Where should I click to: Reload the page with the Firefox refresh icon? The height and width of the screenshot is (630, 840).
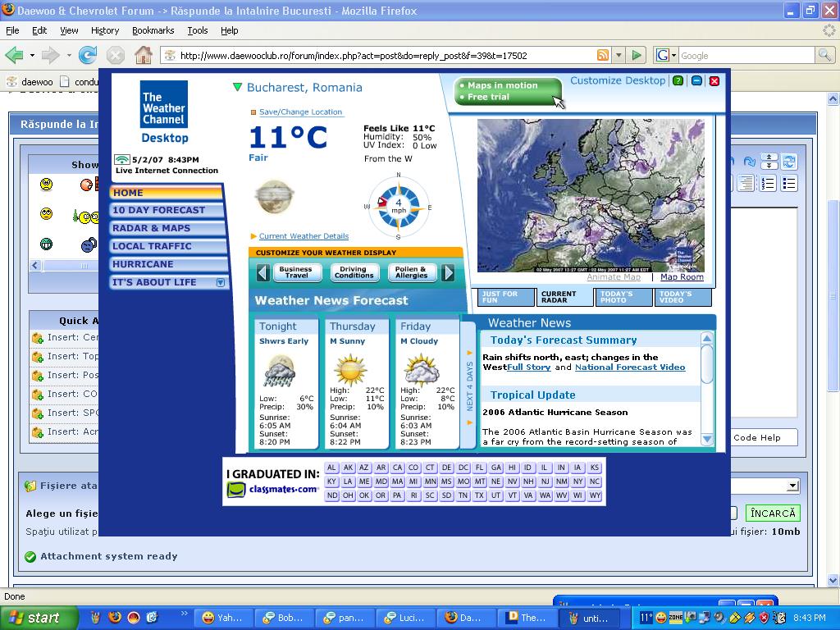point(88,55)
